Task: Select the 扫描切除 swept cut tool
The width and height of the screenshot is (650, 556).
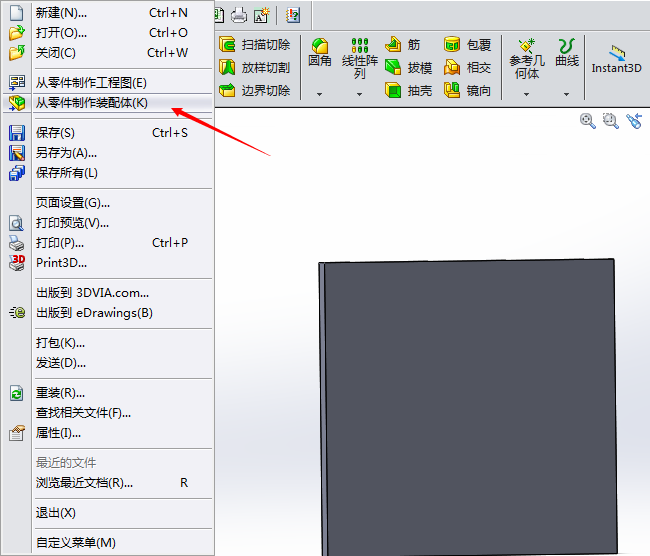Action: (x=255, y=44)
